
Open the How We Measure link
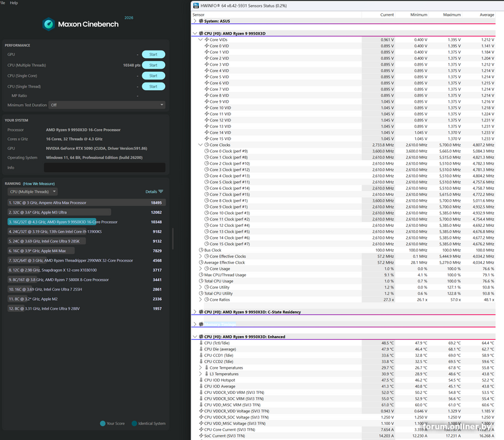40,183
